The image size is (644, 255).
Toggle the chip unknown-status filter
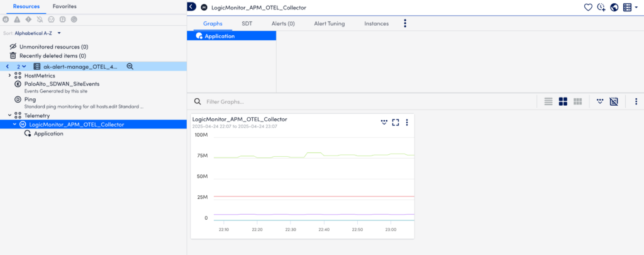tap(62, 20)
